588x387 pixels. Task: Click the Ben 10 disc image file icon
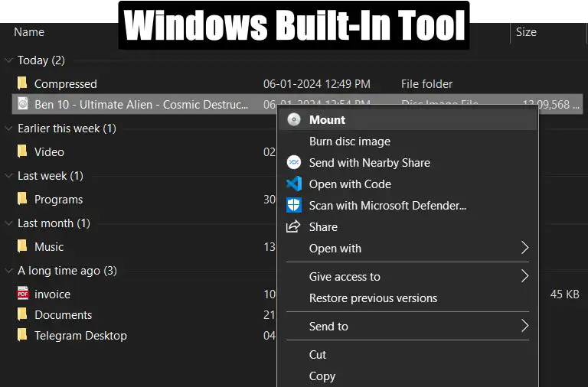pyautogui.click(x=23, y=103)
